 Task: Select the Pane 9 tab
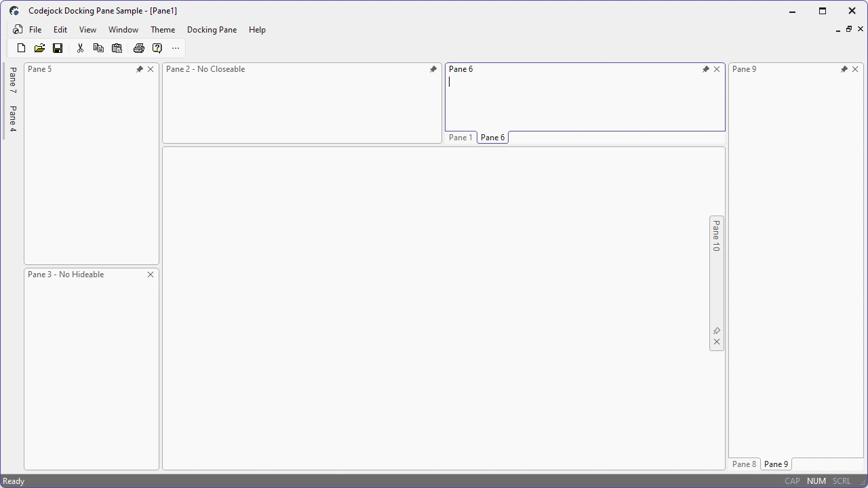(x=776, y=464)
